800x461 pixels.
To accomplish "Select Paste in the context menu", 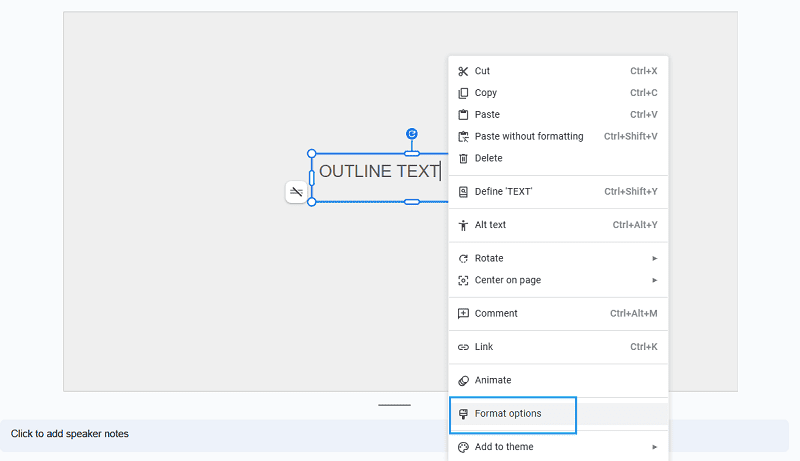I will click(558, 115).
